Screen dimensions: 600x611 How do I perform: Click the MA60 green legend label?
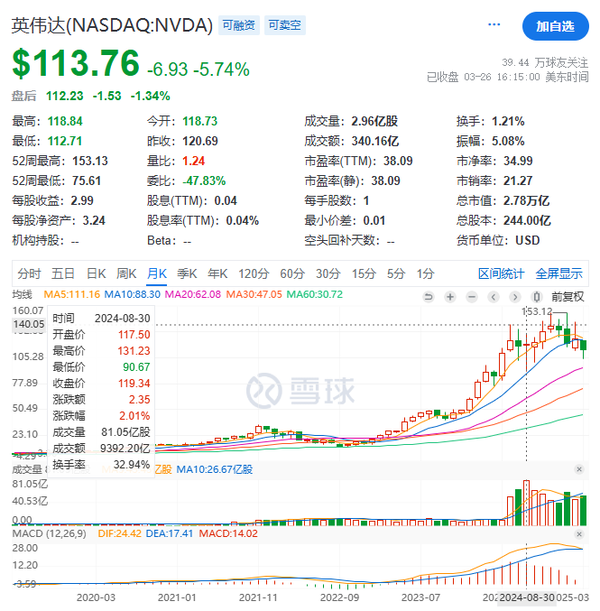[315, 294]
